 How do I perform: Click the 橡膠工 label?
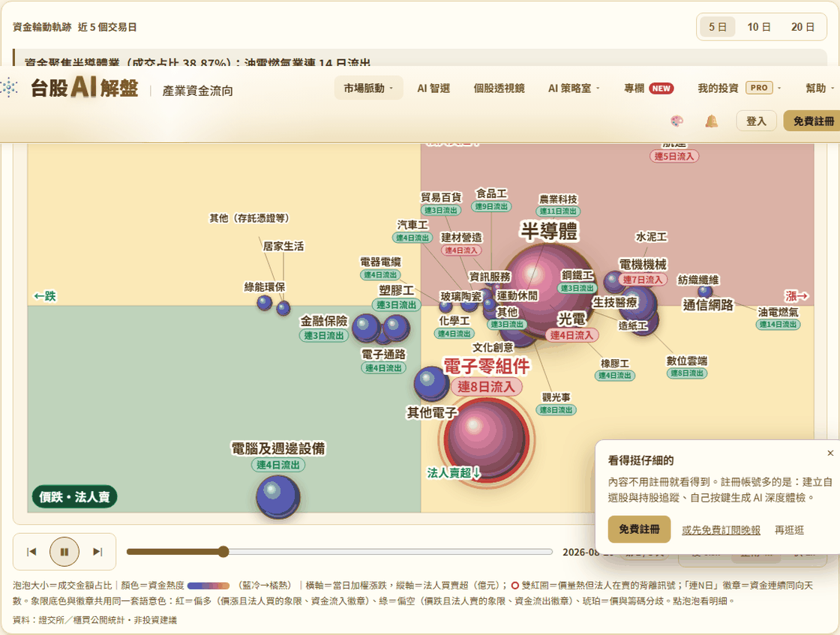click(615, 364)
